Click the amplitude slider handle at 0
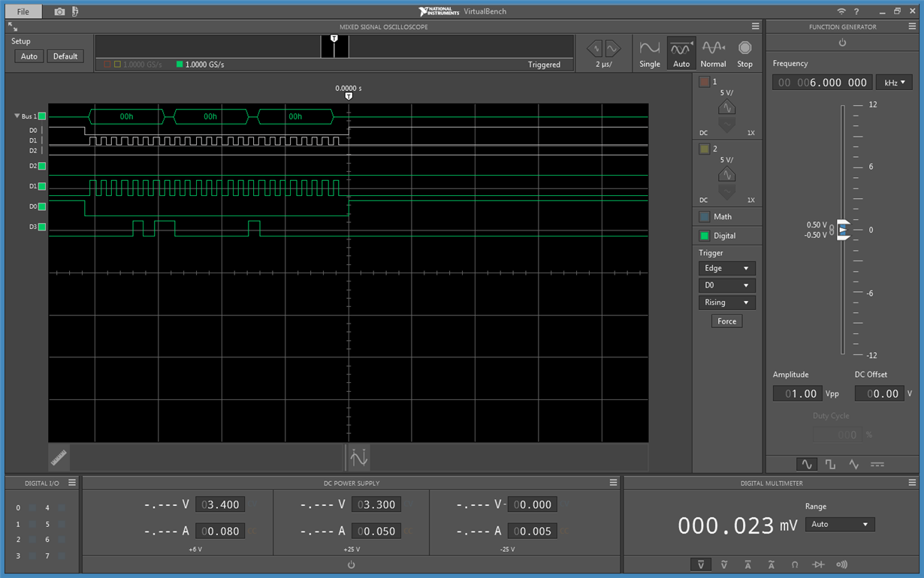The image size is (924, 578). [x=842, y=230]
